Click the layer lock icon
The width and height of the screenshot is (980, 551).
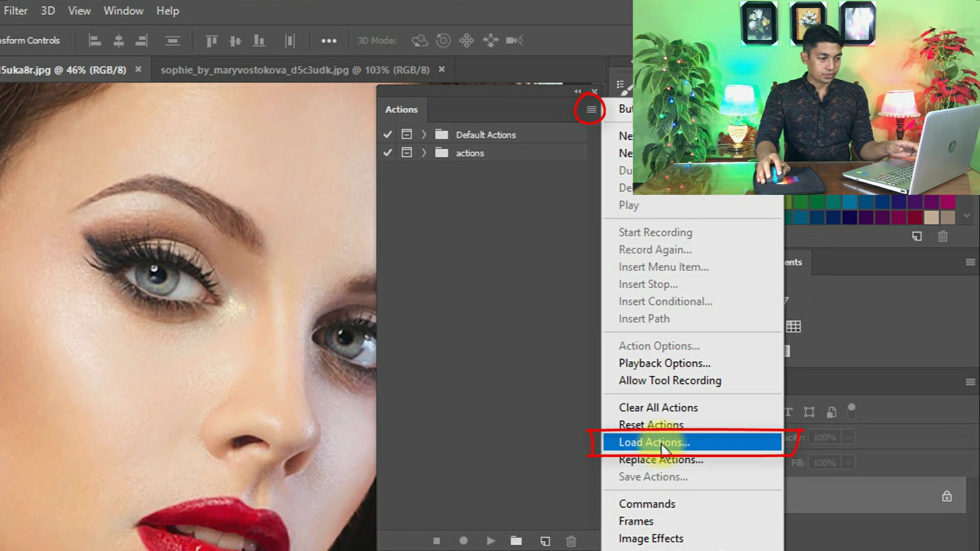pos(947,496)
